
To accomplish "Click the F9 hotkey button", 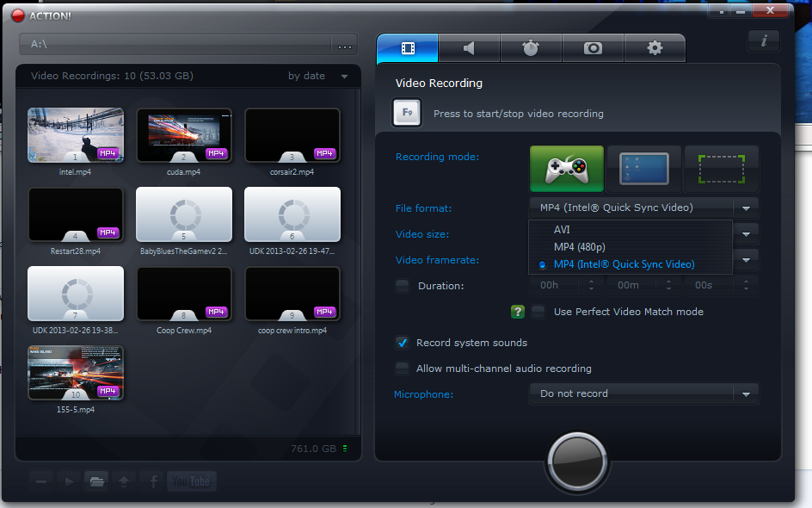I will [407, 113].
